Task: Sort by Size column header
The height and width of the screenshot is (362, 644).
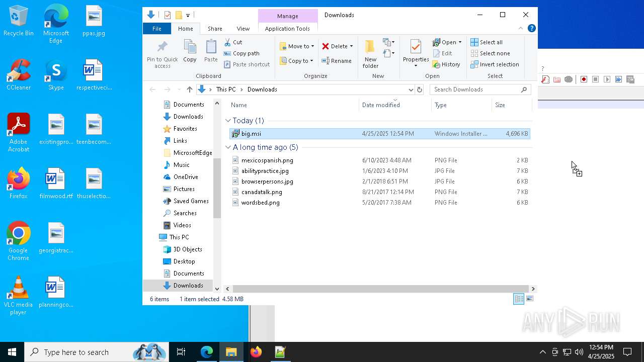Action: click(x=512, y=105)
